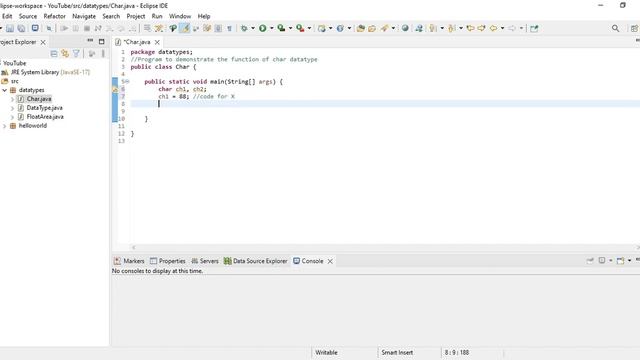
Task: Click the toolbar Search magnifier icon
Action: 616,28
